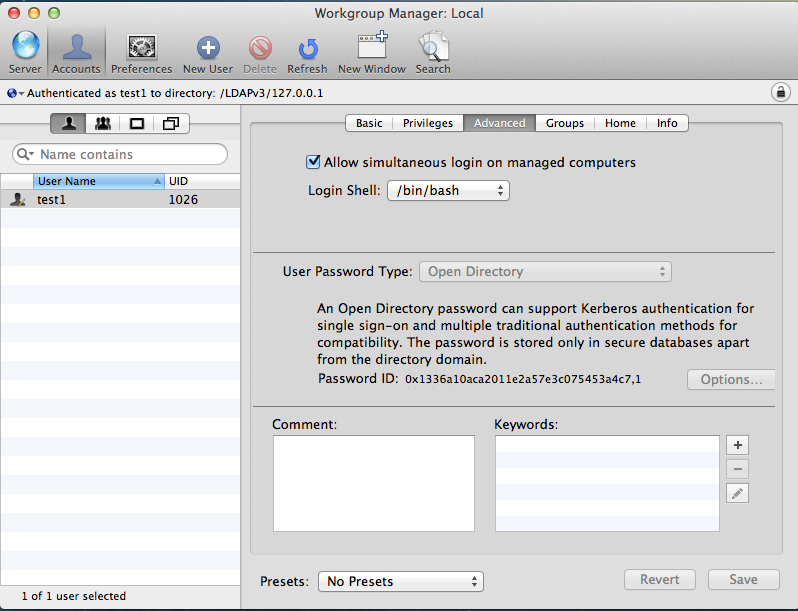This screenshot has width=798, height=611.
Task: Switch to the Groups tab
Action: [x=565, y=123]
